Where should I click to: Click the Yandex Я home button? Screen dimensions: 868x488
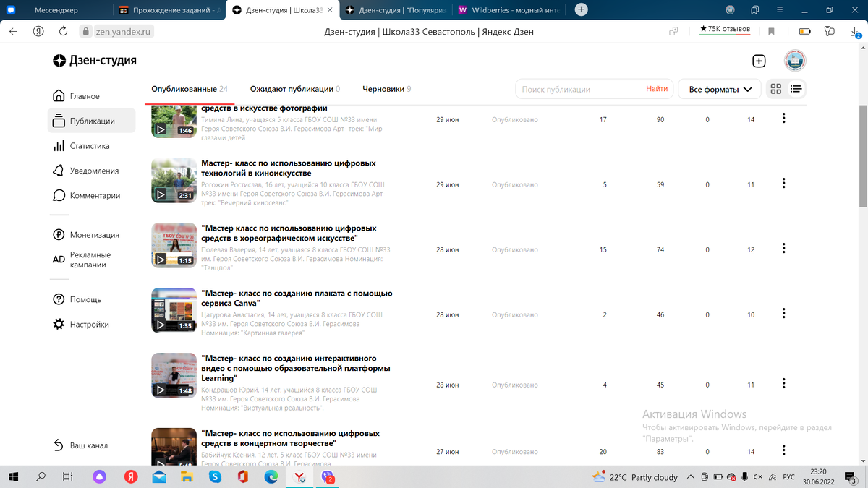tap(38, 31)
